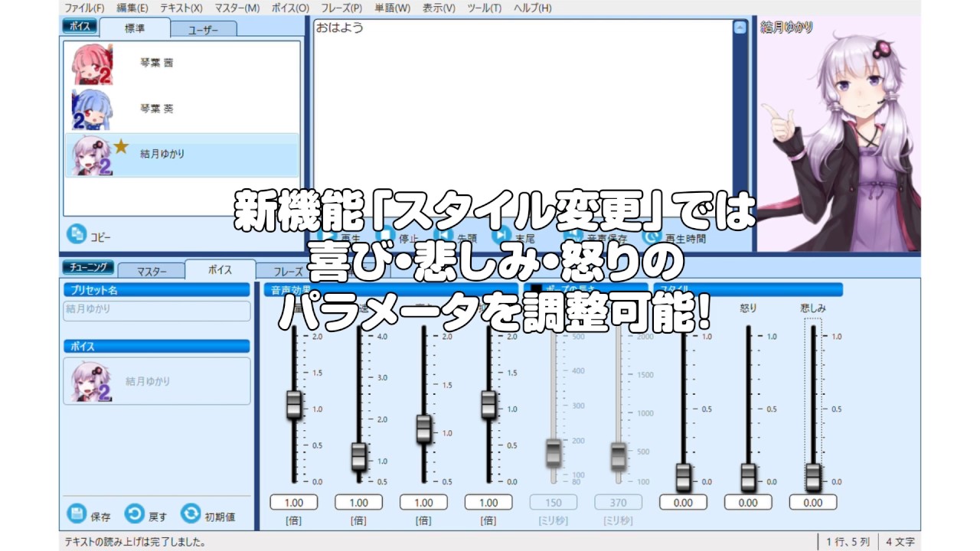Open the ファイル(F) menu

tap(84, 8)
